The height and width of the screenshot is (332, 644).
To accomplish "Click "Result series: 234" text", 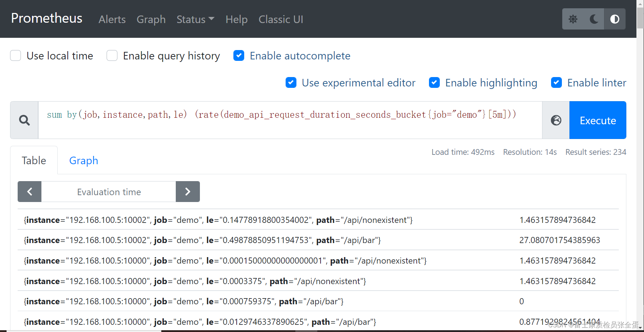I will [x=596, y=152].
